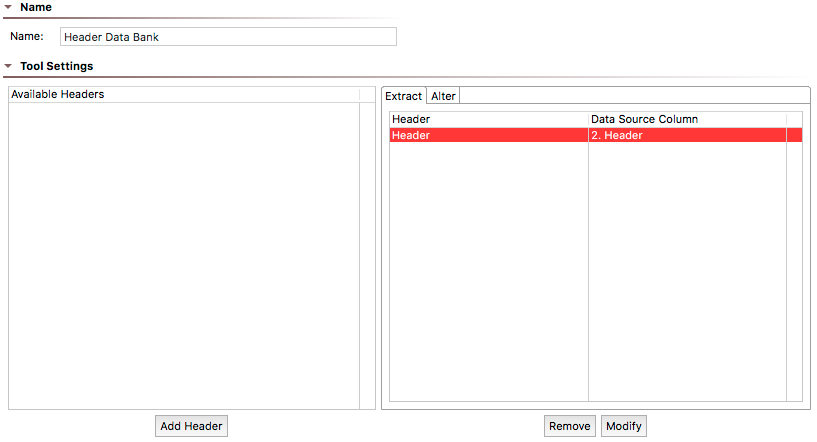Switch to the Alter tab
The image size is (817, 442).
(443, 96)
